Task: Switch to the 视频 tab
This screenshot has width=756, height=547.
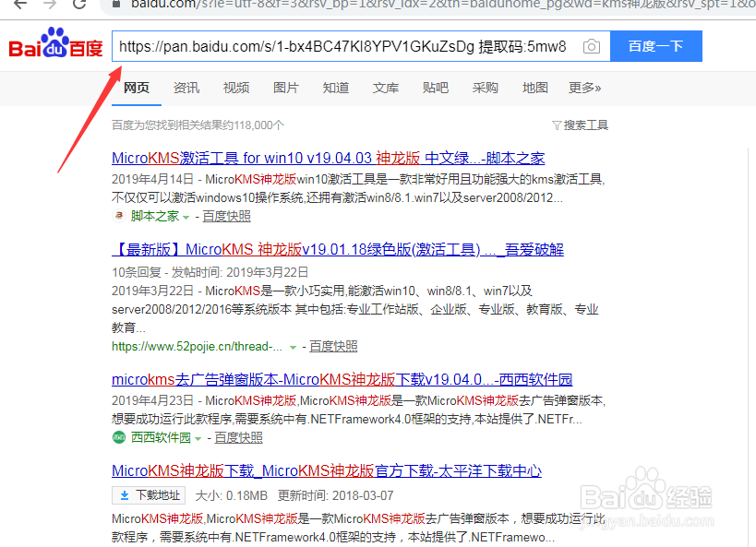Action: tap(236, 88)
